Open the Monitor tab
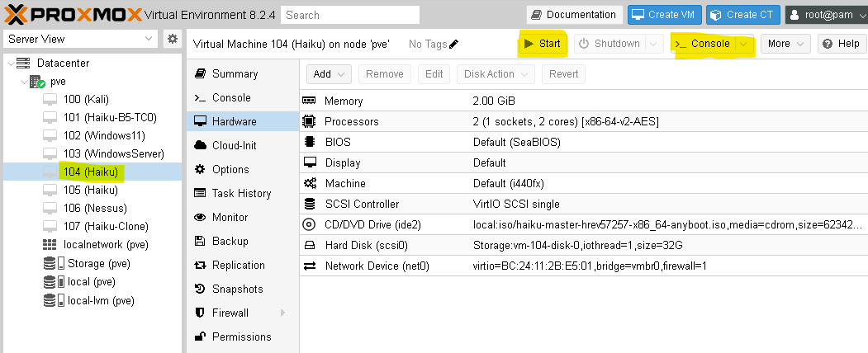 pyautogui.click(x=243, y=217)
